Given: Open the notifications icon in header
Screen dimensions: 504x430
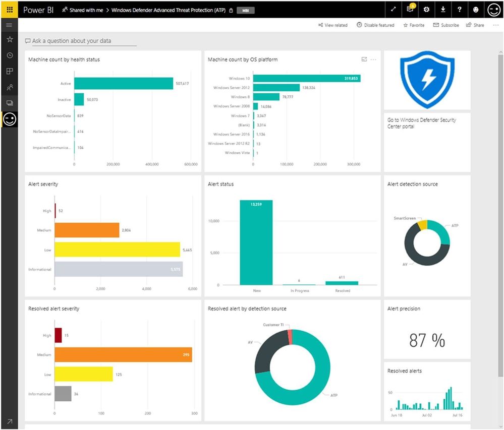Looking at the screenshot, I should [410, 9].
